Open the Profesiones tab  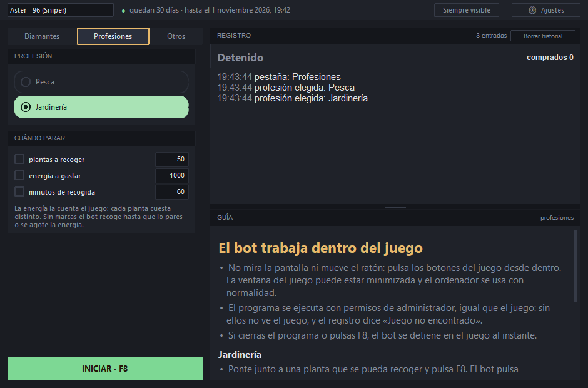(x=113, y=36)
